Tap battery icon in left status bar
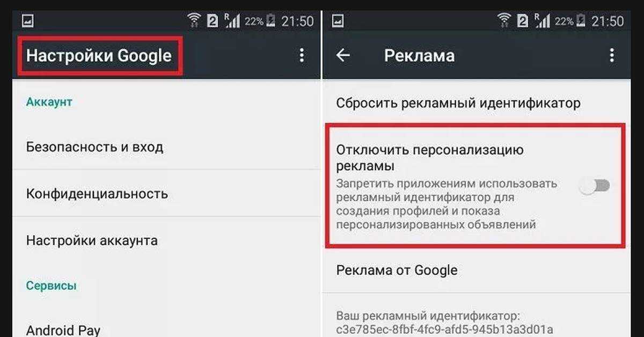The height and width of the screenshot is (337, 644). [x=271, y=21]
